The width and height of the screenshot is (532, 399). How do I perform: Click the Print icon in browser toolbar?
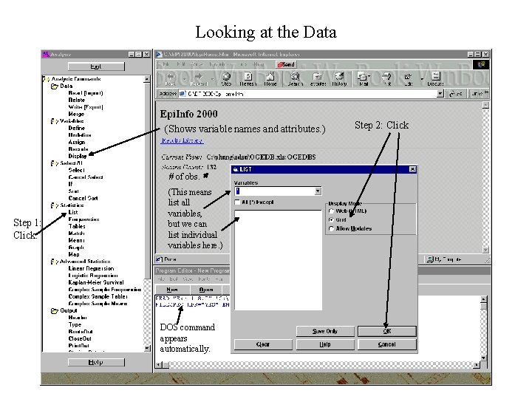coord(387,79)
